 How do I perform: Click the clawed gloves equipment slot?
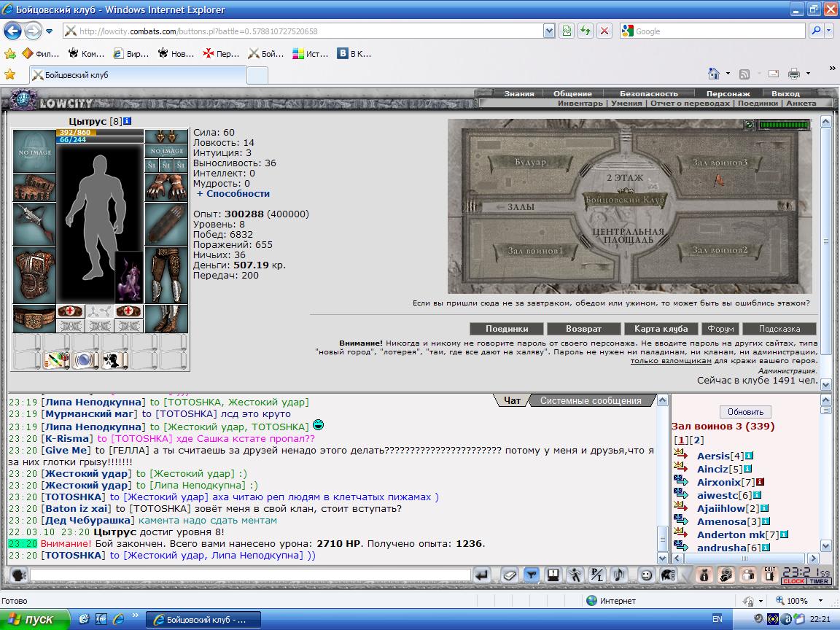pyautogui.click(x=166, y=187)
